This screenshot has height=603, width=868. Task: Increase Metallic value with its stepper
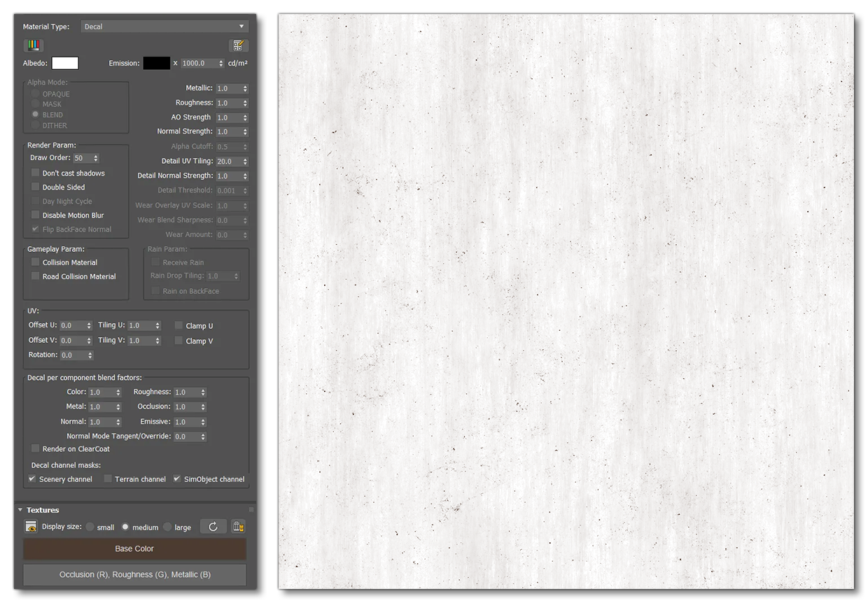coord(245,86)
